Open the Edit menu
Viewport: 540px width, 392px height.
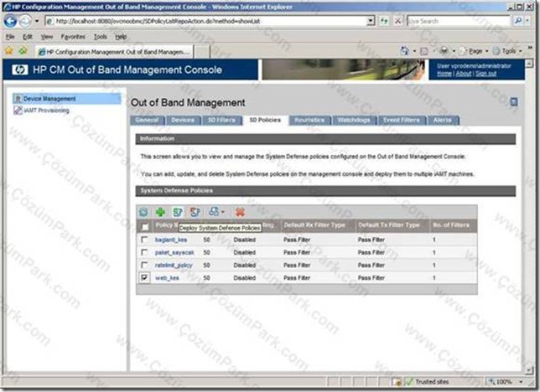tap(28, 37)
